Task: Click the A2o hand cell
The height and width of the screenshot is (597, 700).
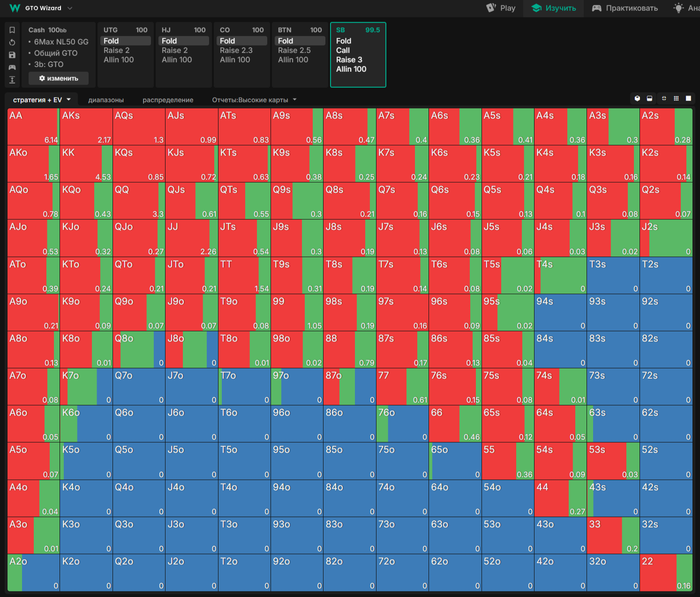Action: 33,573
